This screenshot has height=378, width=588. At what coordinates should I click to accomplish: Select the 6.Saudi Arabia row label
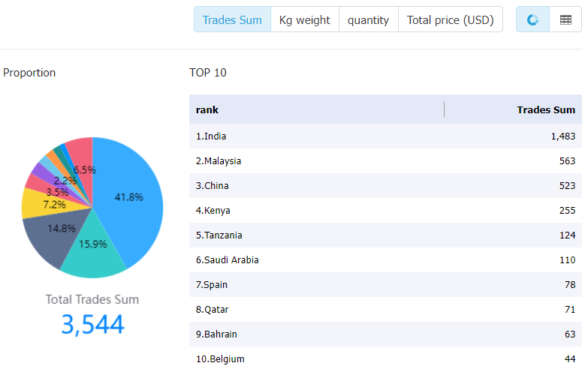point(228,260)
